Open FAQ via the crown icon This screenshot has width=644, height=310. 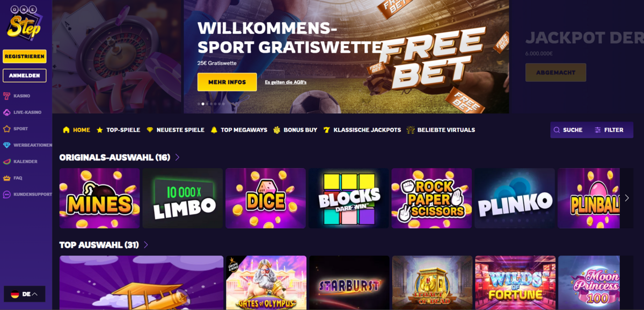[6, 178]
